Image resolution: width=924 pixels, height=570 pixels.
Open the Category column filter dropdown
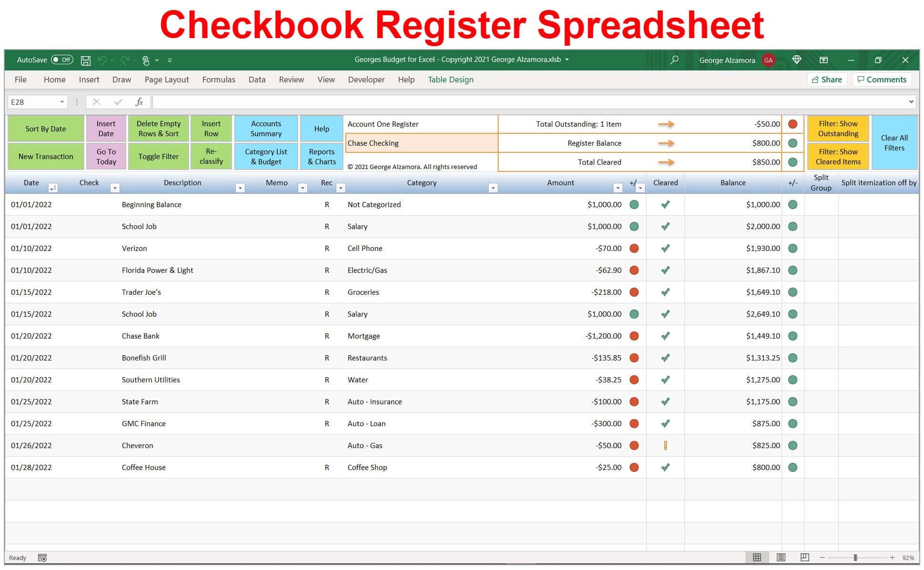coord(493,188)
